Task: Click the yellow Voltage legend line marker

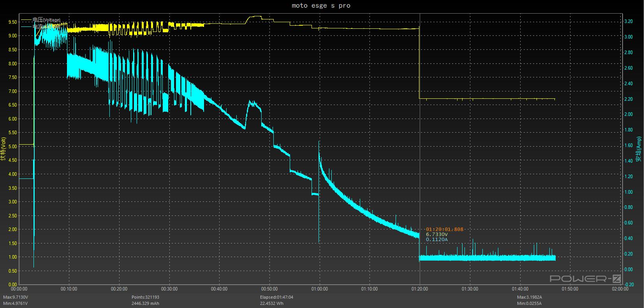Action: point(26,19)
